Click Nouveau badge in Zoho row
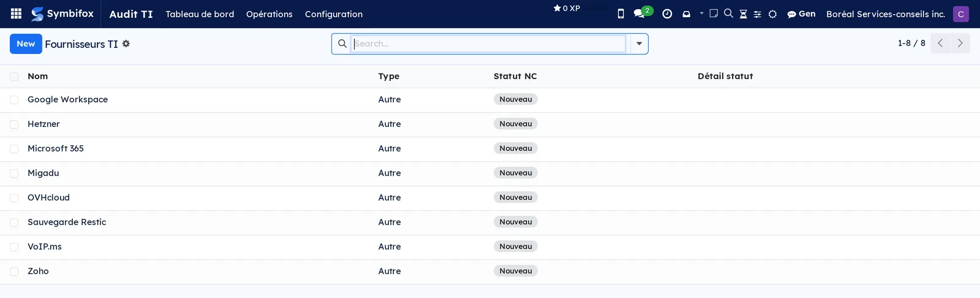The height and width of the screenshot is (298, 980). pos(516,271)
